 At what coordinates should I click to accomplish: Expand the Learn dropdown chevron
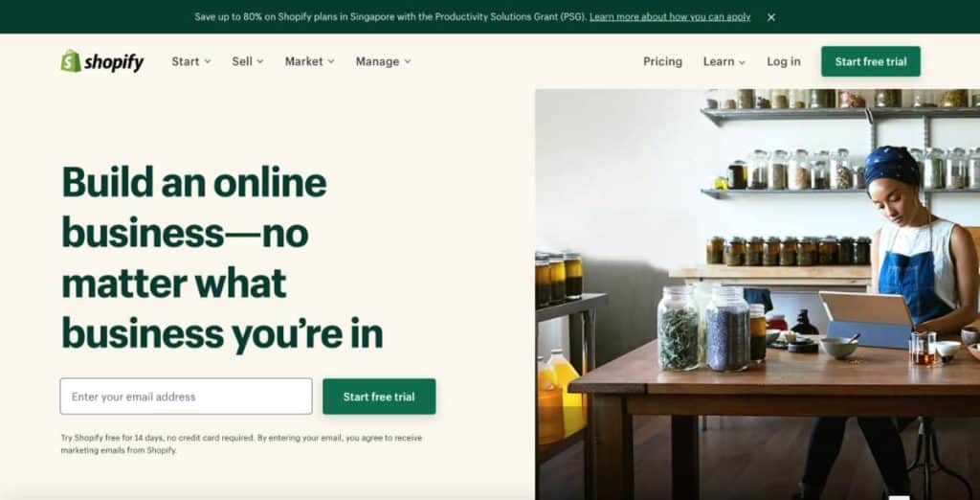[x=742, y=62]
